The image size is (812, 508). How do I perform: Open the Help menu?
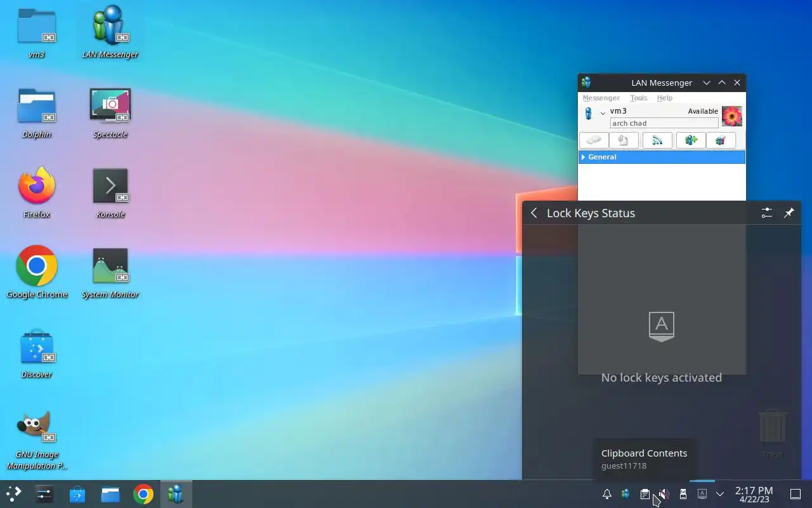click(x=664, y=98)
